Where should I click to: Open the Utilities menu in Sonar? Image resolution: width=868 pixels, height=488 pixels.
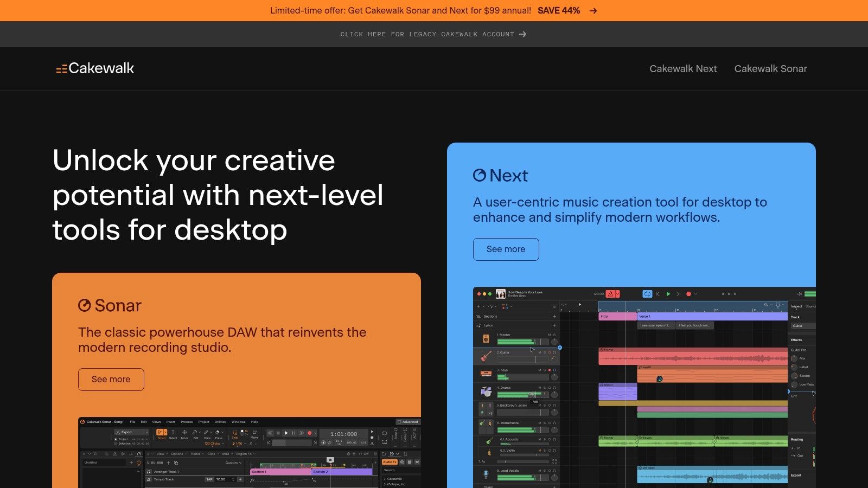[220, 422]
